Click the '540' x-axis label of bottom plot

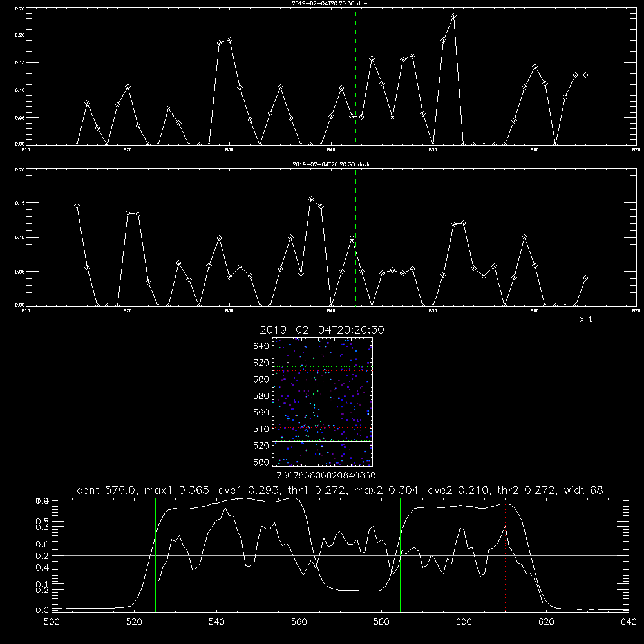(216, 622)
